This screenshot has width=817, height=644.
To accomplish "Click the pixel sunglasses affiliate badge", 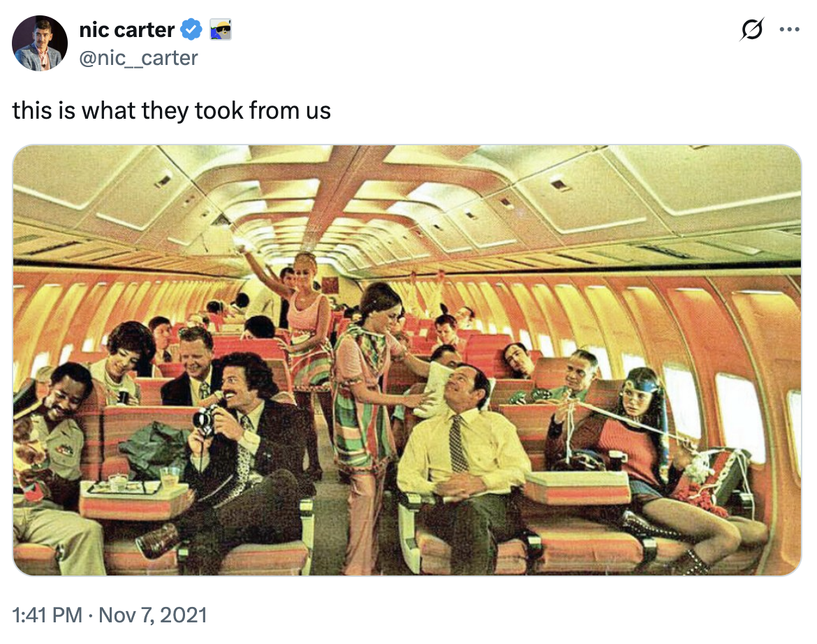I will 219,30.
